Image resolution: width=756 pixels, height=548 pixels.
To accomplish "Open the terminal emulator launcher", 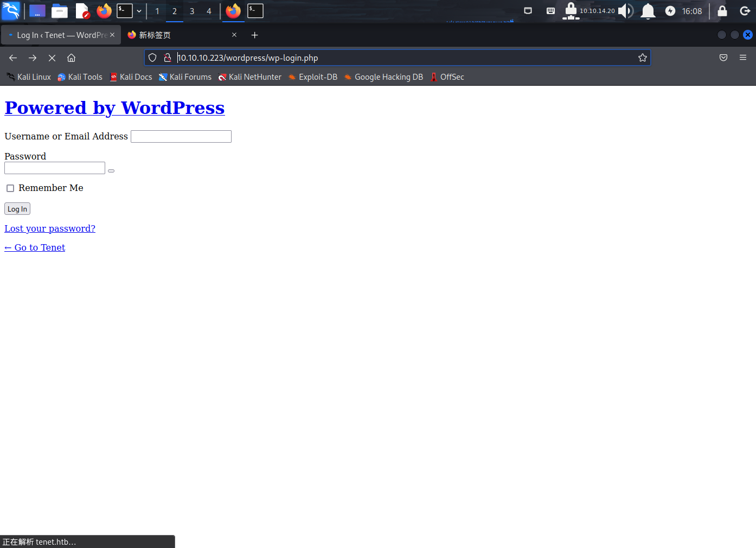I will [x=125, y=11].
